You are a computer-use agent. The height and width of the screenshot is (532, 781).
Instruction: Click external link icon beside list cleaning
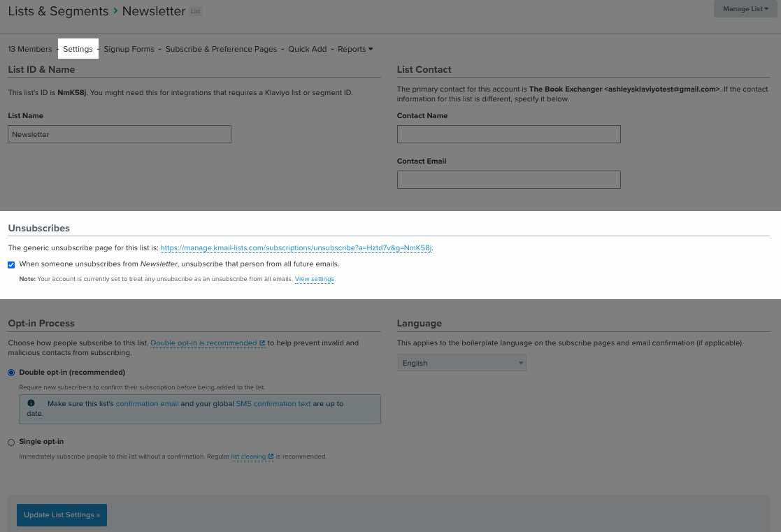271,456
